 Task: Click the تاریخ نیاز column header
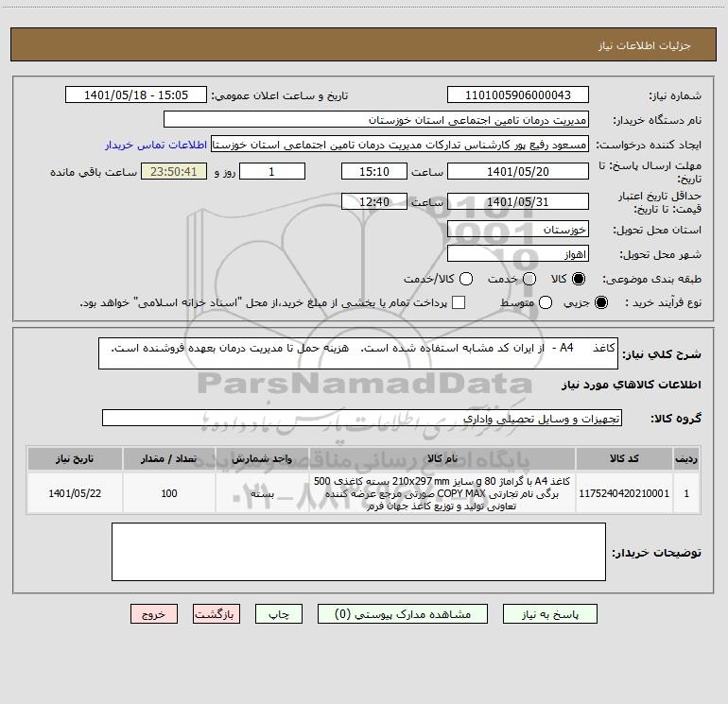(x=75, y=459)
